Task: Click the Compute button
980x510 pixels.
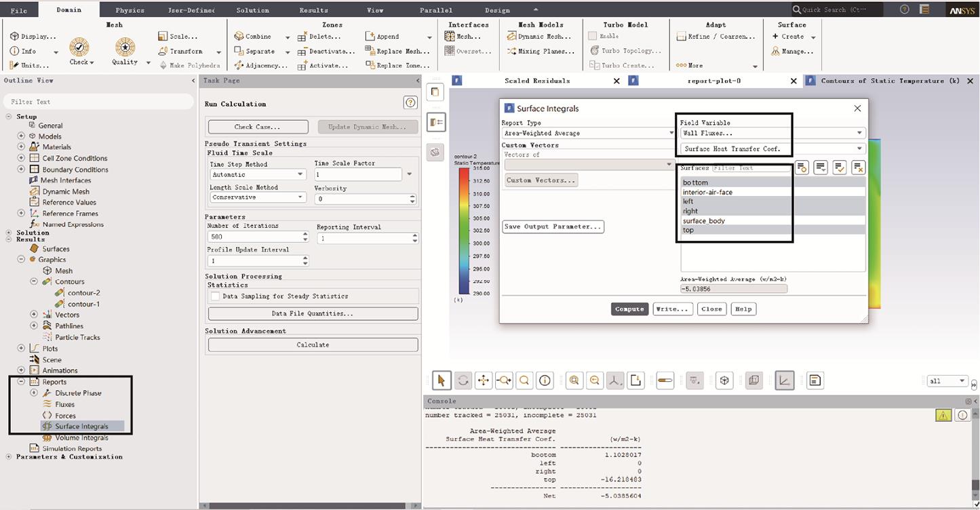Action: pos(629,309)
